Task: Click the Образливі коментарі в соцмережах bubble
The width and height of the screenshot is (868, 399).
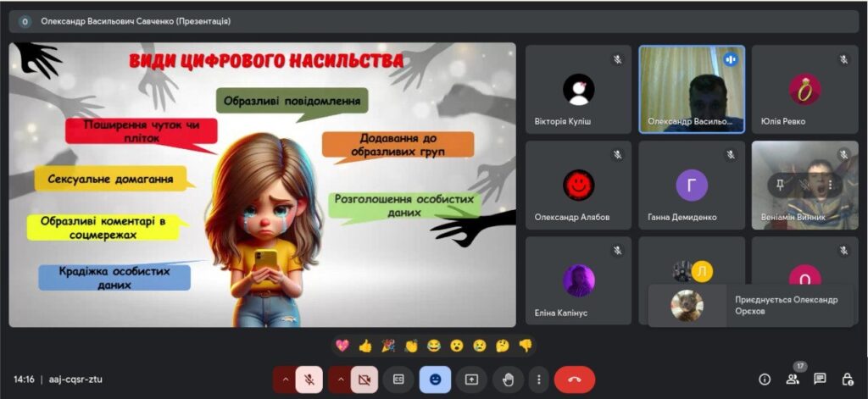Action: point(103,227)
